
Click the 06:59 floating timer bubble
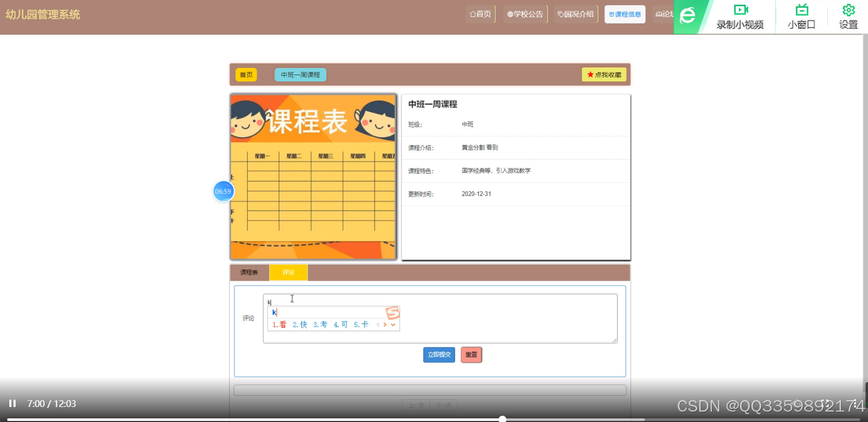tap(224, 191)
